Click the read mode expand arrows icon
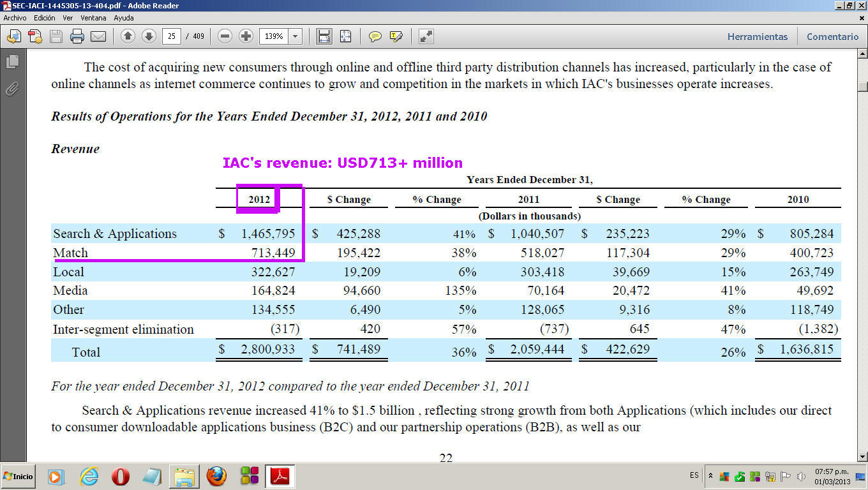The width and height of the screenshot is (868, 490). 426,36
